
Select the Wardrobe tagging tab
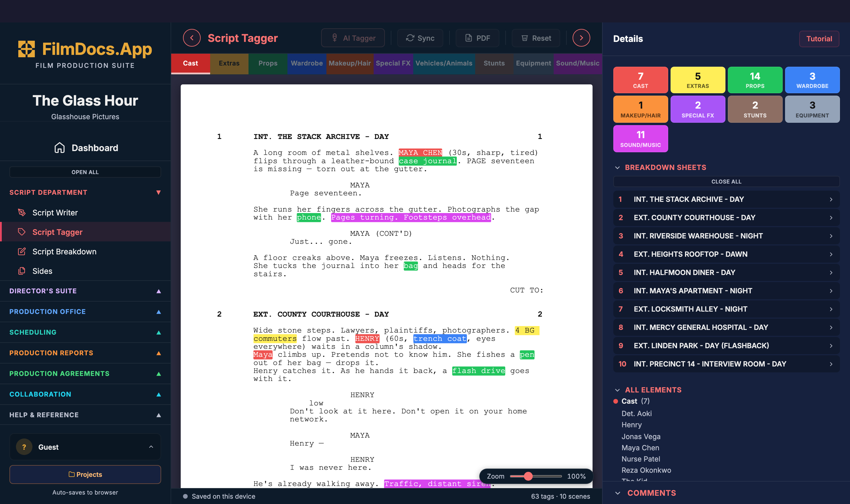point(307,63)
